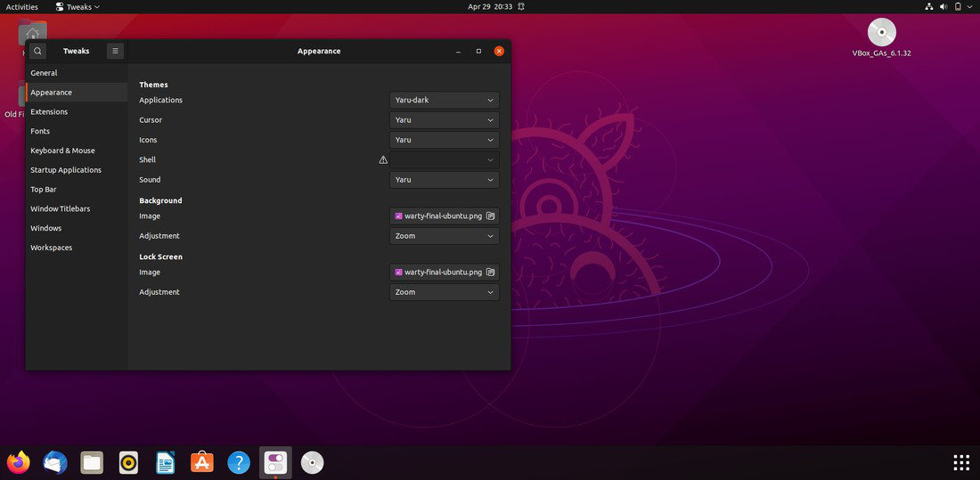Viewport: 980px width, 480px height.
Task: Choose Background image file button
Action: [444, 216]
